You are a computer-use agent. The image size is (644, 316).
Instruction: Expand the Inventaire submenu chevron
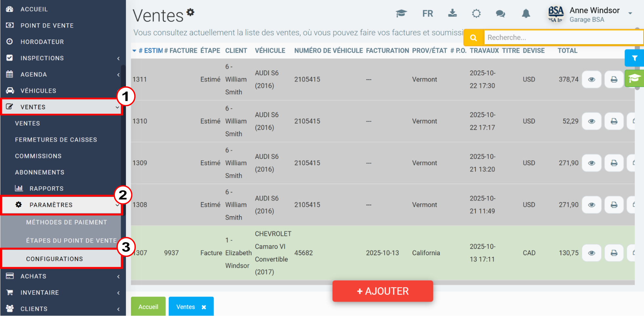tap(118, 293)
